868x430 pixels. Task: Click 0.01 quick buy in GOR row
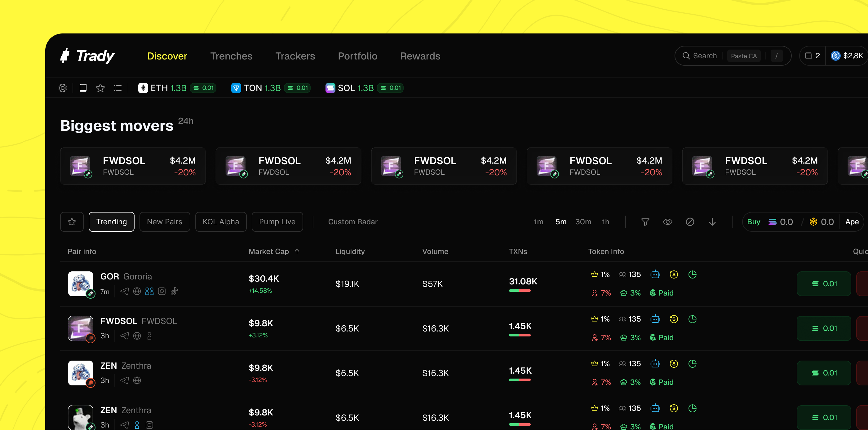click(824, 284)
